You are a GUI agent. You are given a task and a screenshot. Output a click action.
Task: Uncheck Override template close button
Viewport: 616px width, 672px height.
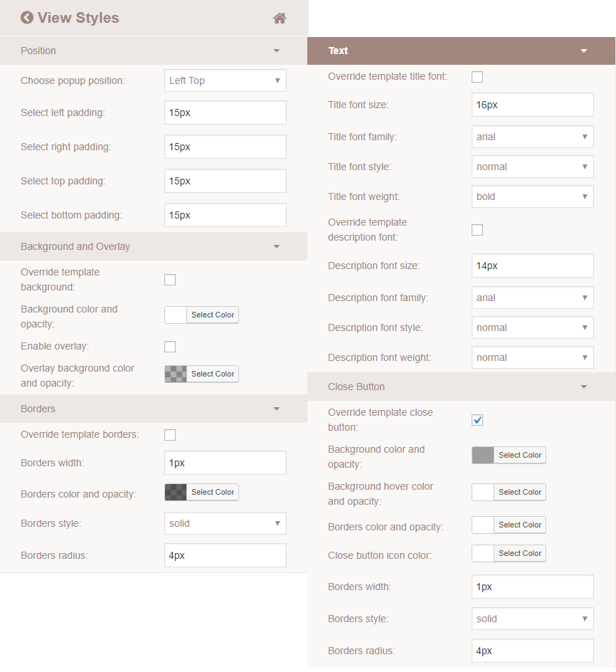pos(477,420)
